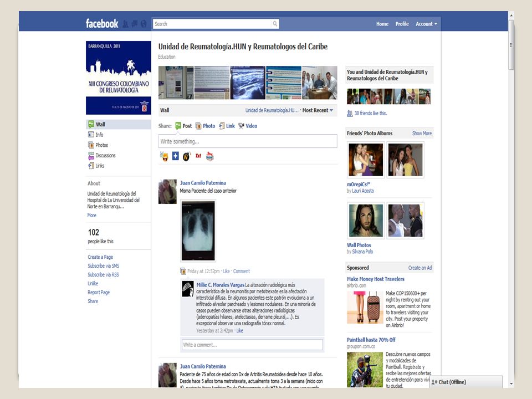Viewport: 532px width, 399px height.
Task: Click the blue plus app icon
Action: [176, 156]
